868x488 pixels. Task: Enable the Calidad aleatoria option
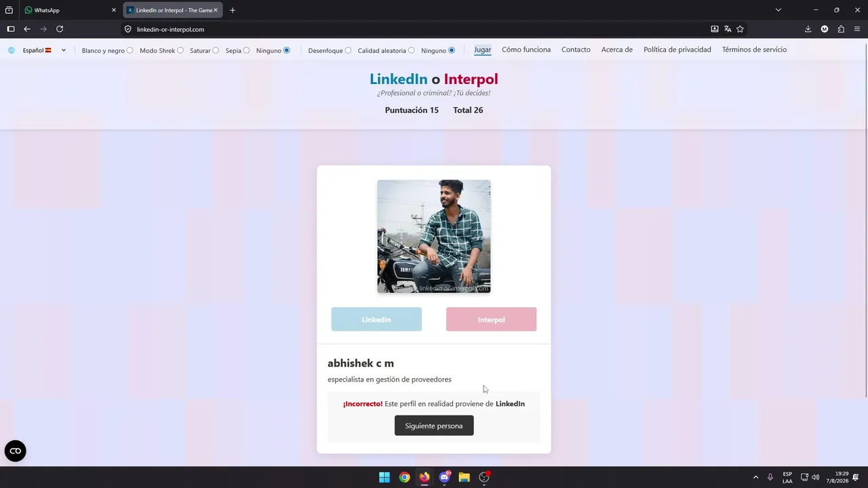pyautogui.click(x=411, y=50)
